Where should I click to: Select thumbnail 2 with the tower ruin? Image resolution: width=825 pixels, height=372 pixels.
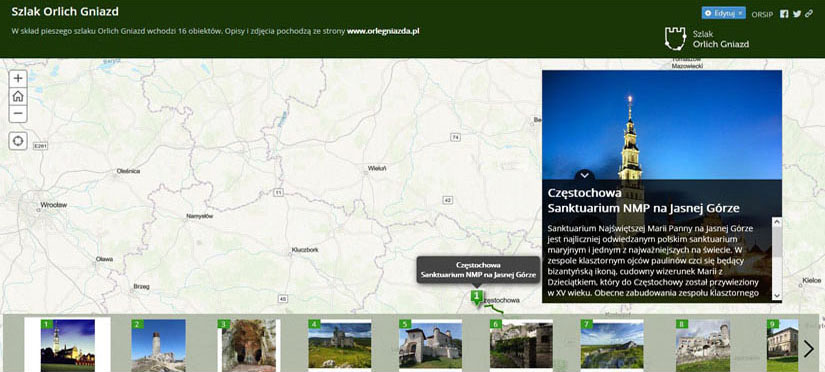pyautogui.click(x=158, y=345)
